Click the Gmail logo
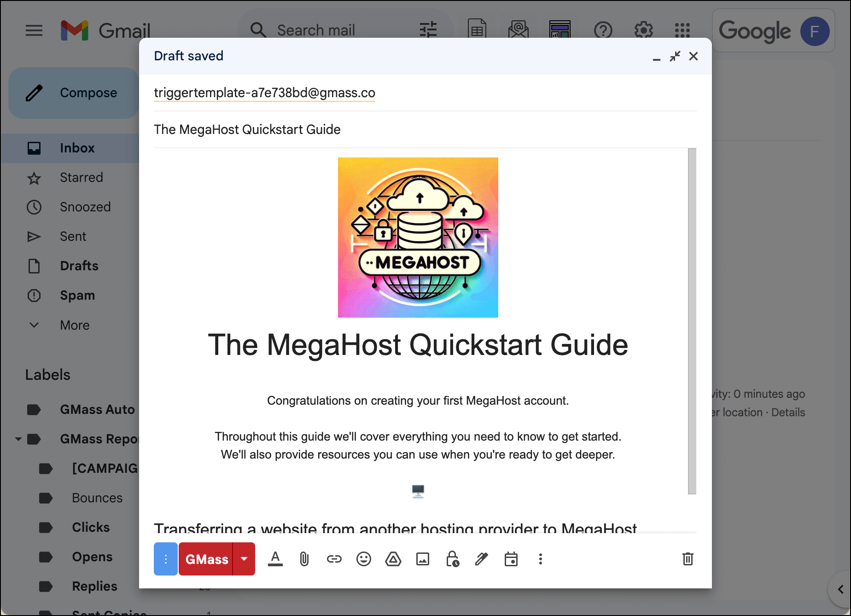Viewport: 851px width, 616px height. (x=105, y=31)
